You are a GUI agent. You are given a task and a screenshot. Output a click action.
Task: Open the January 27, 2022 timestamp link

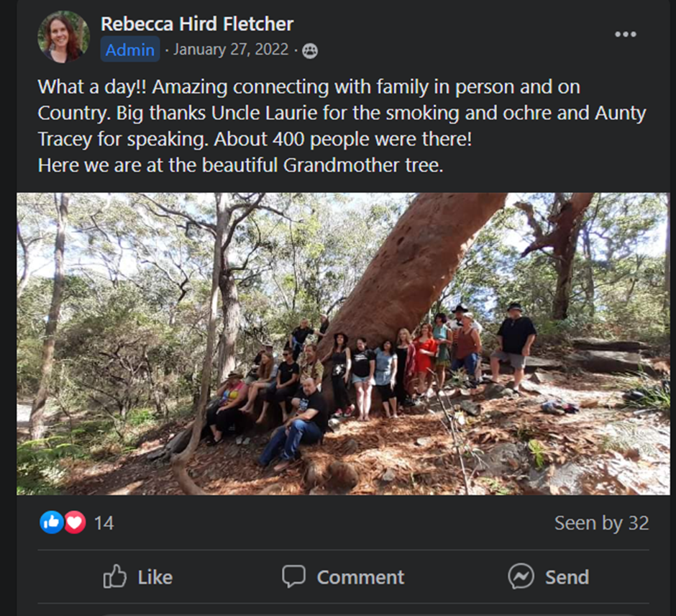click(231, 50)
